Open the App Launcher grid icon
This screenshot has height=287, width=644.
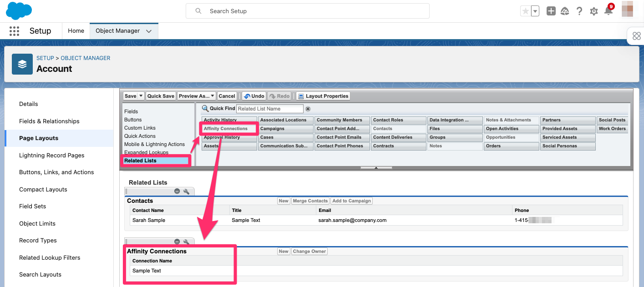14,31
